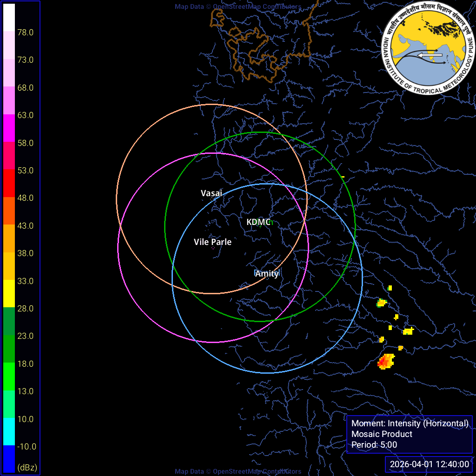Click the 2026-04-01 12:40:00 timestamp box

pos(429,464)
